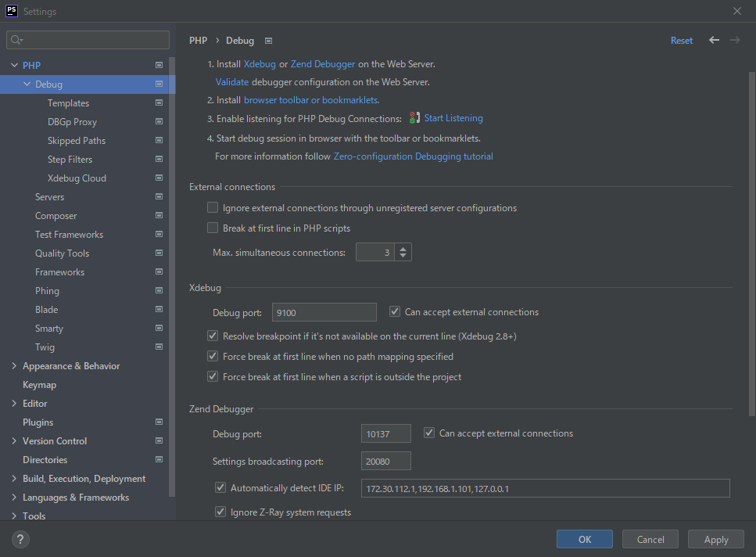Image resolution: width=756 pixels, height=557 pixels.
Task: Collapse the Debug tree node
Action: (x=27, y=84)
